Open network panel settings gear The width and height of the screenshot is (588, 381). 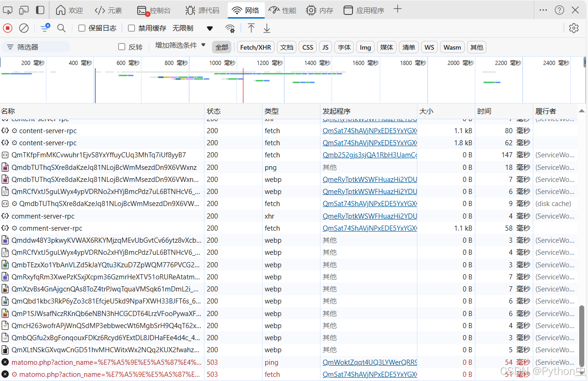click(x=574, y=28)
